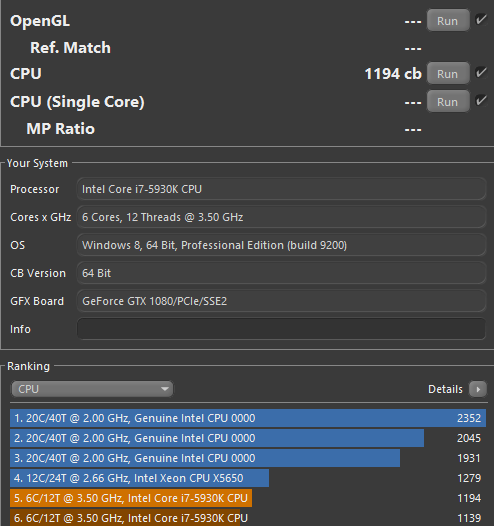Expand the Details arrow button

point(478,389)
